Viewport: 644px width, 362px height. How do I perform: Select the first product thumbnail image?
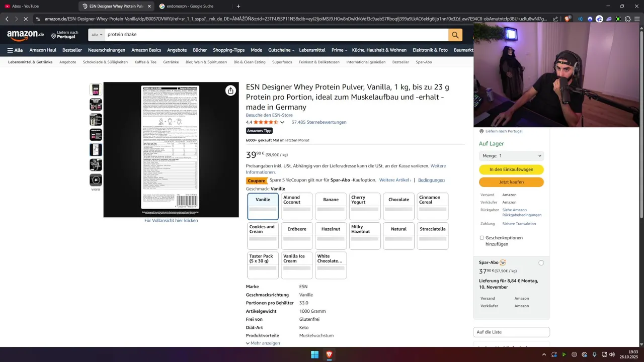96,89
